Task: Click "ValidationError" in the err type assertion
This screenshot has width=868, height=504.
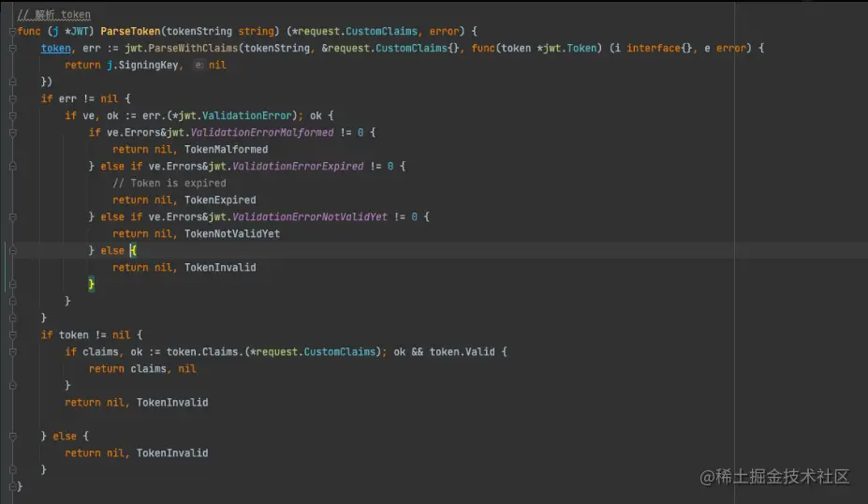Action: click(x=247, y=116)
